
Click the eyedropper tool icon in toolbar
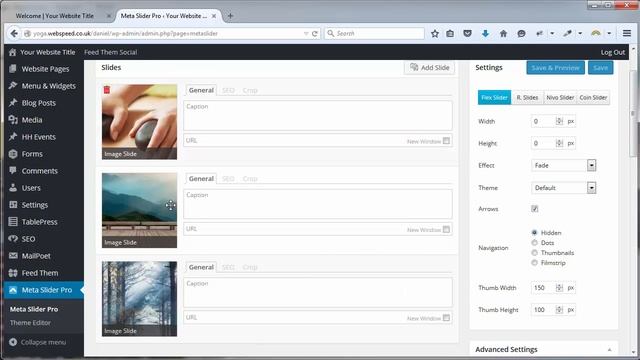click(567, 33)
